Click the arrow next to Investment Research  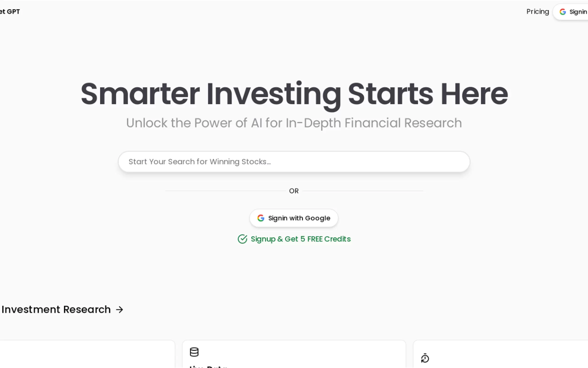(x=119, y=310)
